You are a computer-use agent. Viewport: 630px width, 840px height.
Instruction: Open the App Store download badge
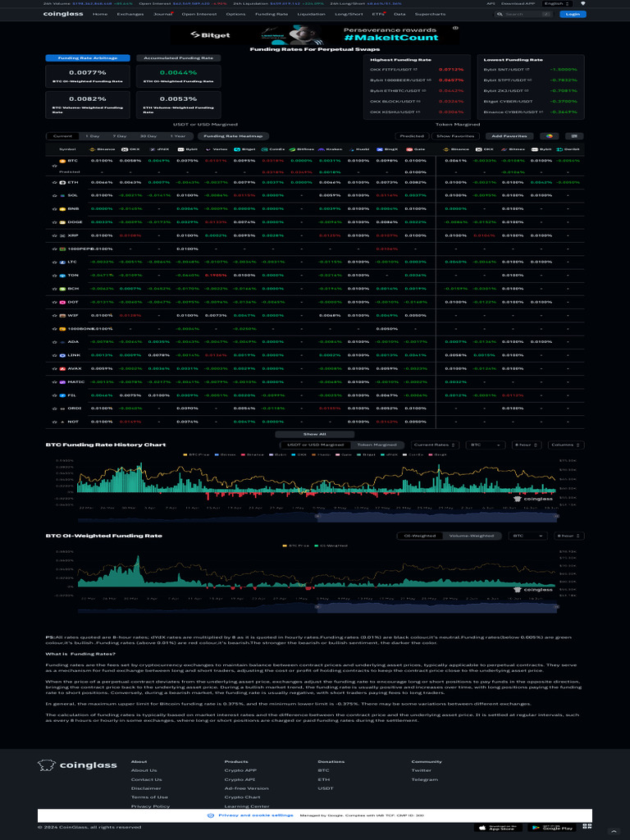tap(498, 828)
